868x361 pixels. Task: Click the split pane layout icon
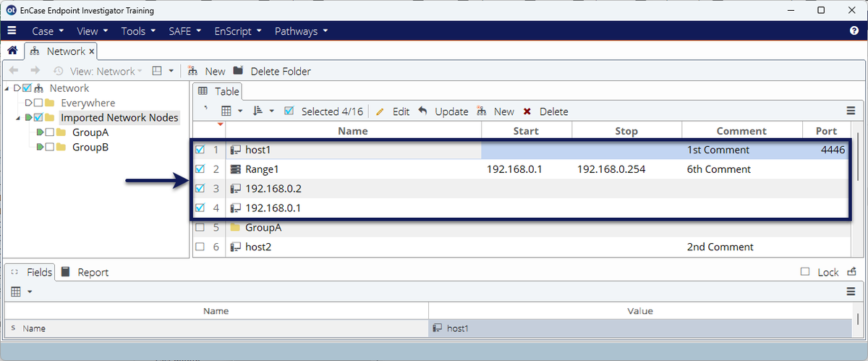pos(156,71)
